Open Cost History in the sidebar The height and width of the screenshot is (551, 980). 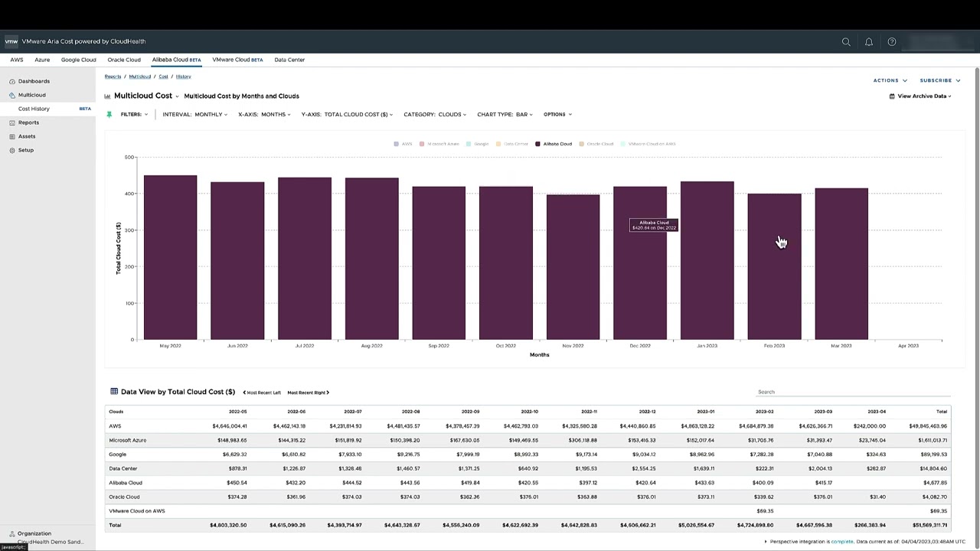pos(34,109)
